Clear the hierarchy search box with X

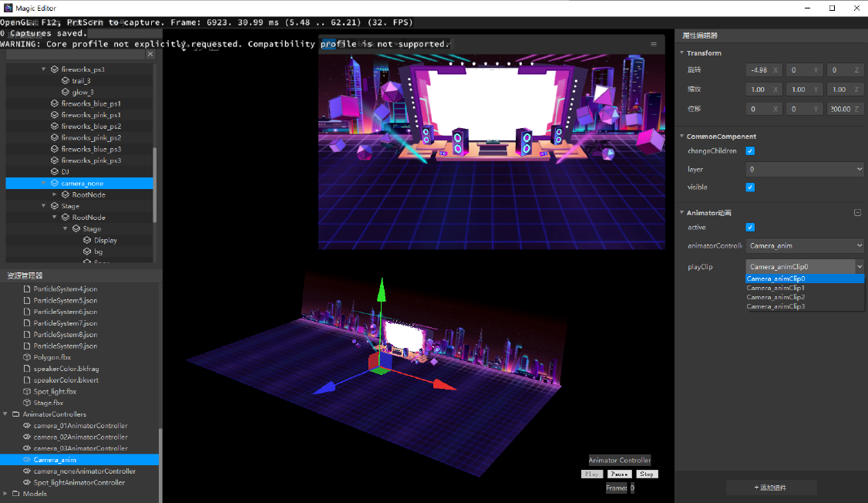pos(150,55)
